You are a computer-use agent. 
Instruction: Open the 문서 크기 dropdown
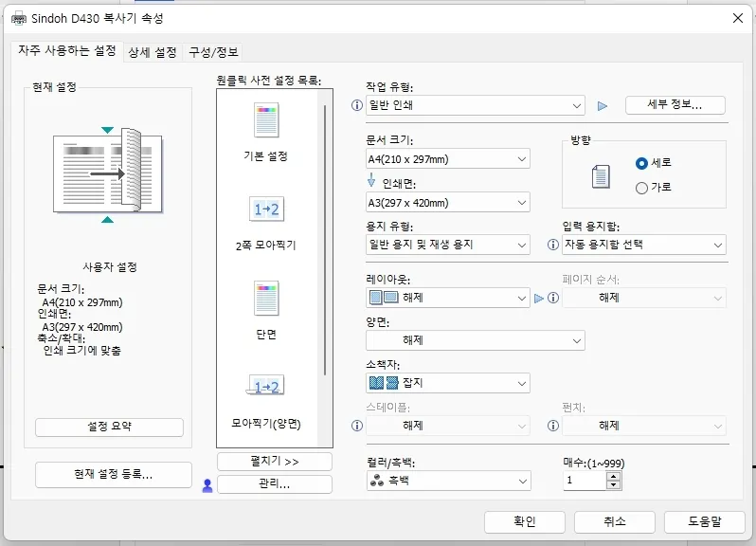pyautogui.click(x=448, y=158)
